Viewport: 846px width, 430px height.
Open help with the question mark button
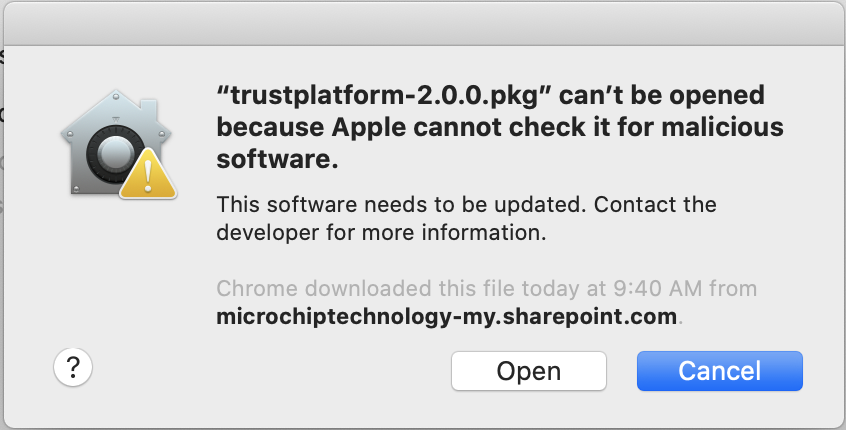point(72,368)
